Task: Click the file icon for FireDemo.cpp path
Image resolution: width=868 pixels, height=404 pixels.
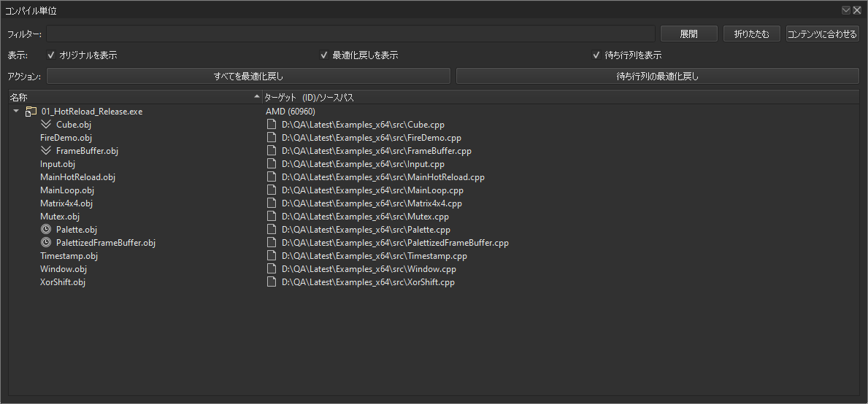Action: click(272, 138)
